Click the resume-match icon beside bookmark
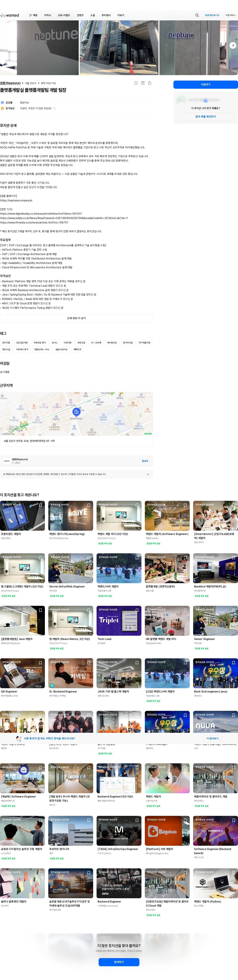 [143, 83]
